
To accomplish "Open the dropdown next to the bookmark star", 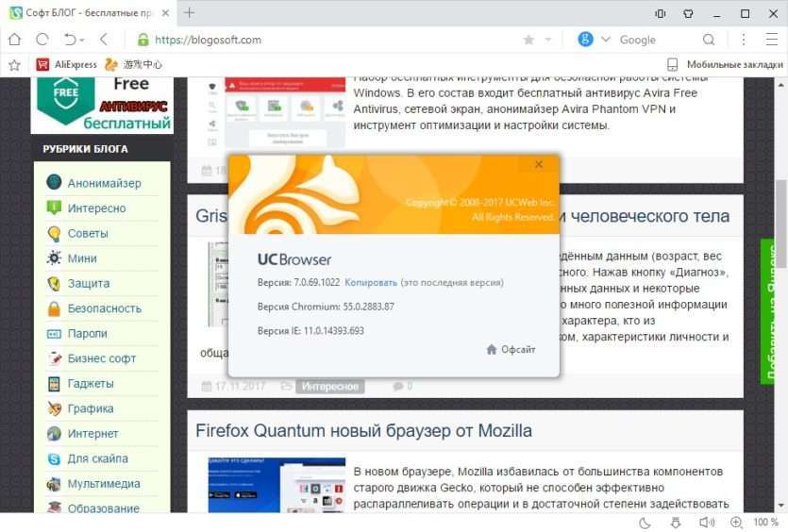I will 548,40.
